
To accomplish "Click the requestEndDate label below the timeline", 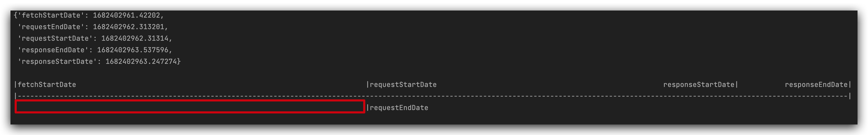I will pyautogui.click(x=399, y=108).
